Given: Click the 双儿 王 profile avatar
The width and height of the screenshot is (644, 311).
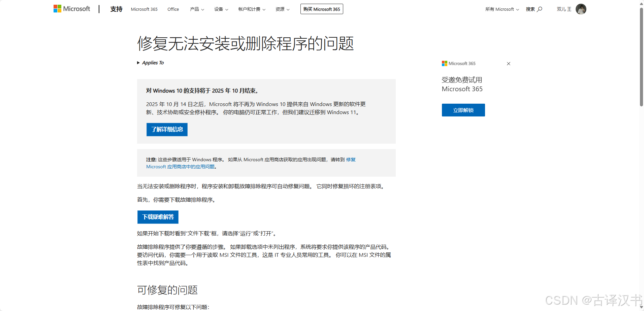Looking at the screenshot, I should 581,9.
